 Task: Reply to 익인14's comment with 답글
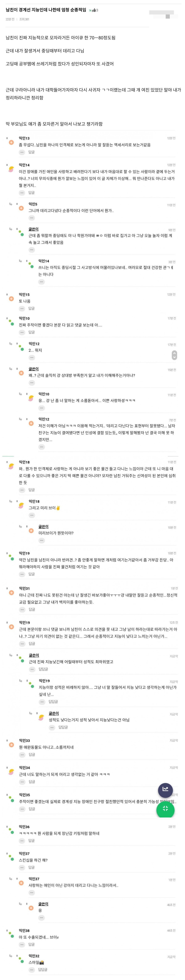32,193
